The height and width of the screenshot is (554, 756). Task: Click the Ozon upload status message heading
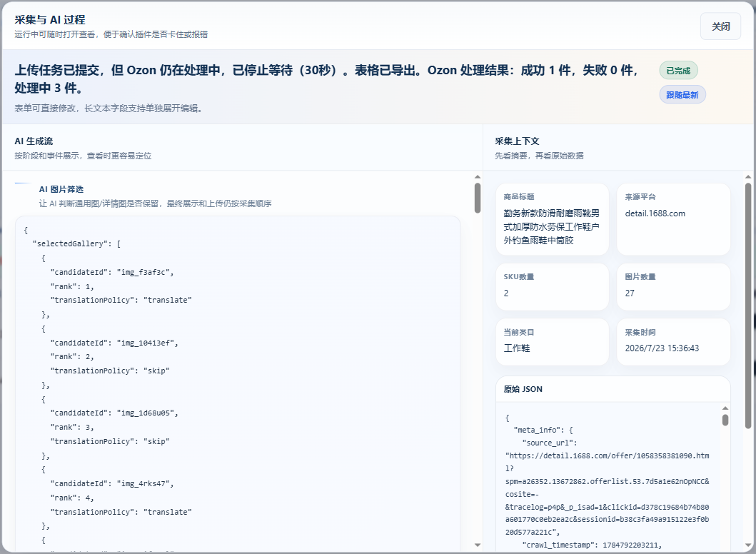[326, 79]
